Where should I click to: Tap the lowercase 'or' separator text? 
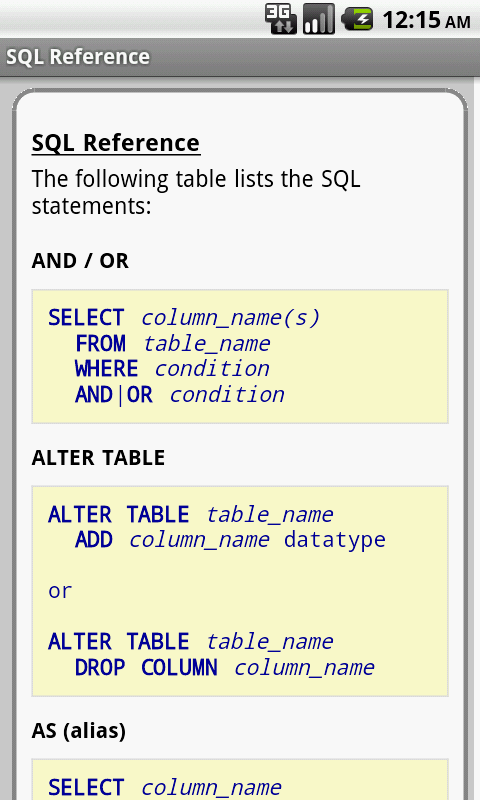60,591
